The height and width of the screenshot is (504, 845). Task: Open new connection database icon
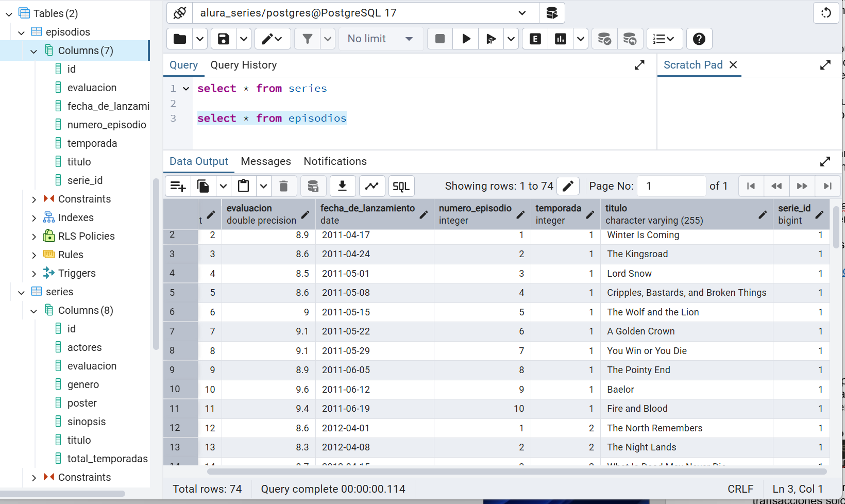click(552, 13)
